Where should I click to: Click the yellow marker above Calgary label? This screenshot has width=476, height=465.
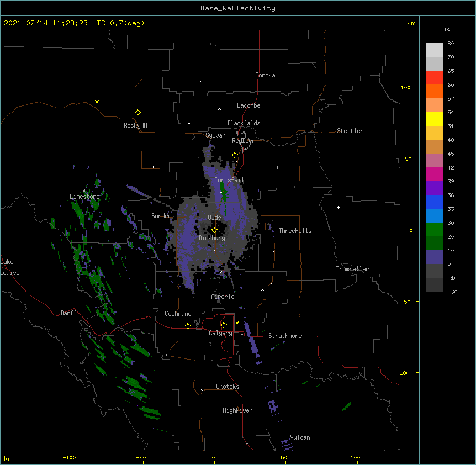click(224, 325)
